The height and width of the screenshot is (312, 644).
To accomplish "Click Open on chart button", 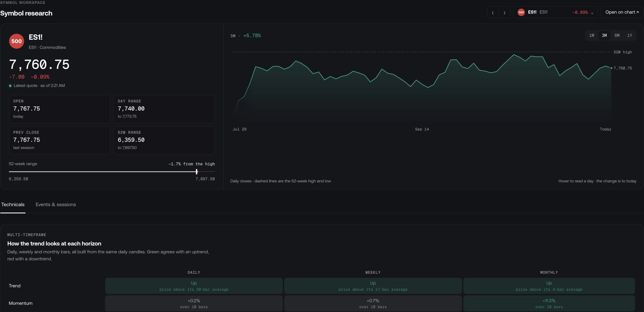I will (622, 12).
